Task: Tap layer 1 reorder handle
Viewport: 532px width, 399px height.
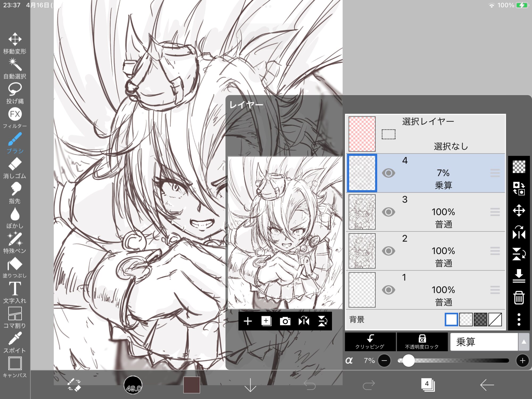Action: coord(495,290)
